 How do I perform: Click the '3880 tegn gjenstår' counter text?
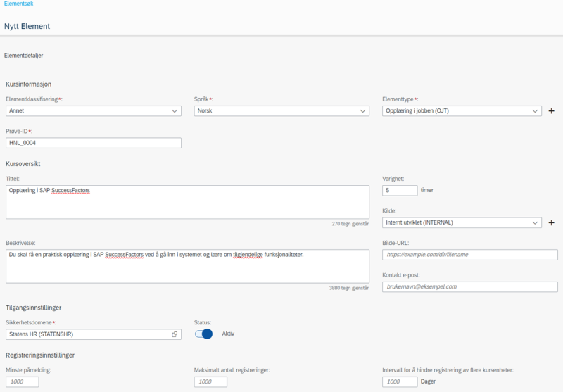tap(348, 288)
